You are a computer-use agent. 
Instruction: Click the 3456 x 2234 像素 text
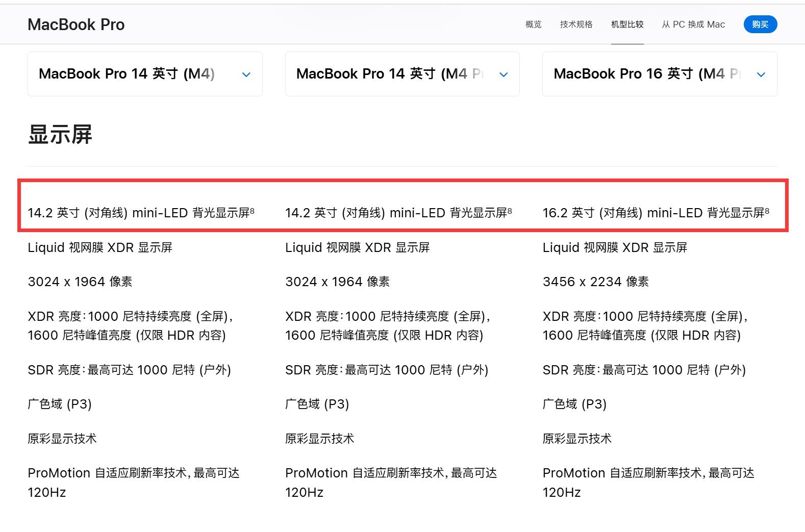tap(596, 282)
